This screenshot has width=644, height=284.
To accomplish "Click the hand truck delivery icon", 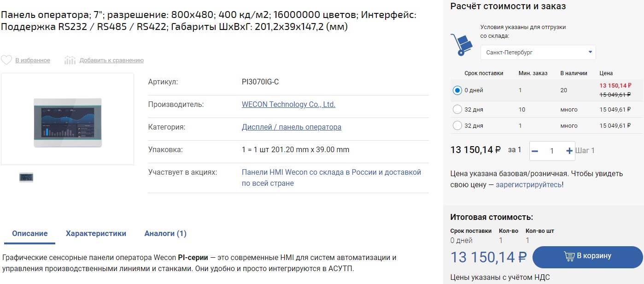I will tap(462, 45).
